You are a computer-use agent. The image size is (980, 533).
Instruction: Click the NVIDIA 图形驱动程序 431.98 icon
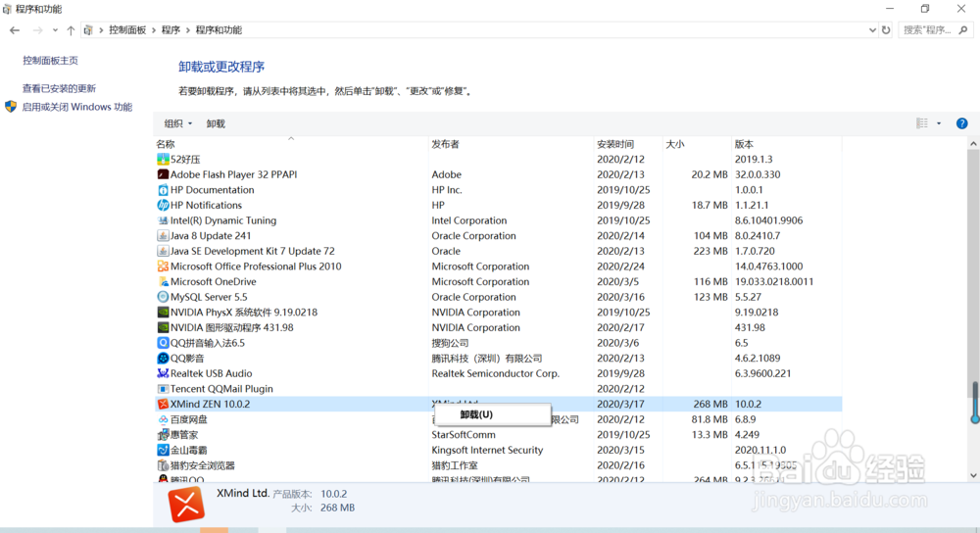point(163,327)
